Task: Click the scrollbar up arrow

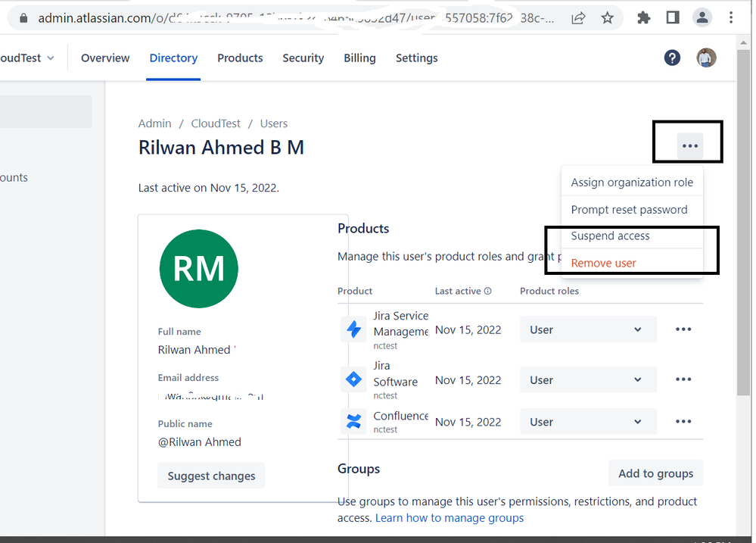Action: click(743, 42)
